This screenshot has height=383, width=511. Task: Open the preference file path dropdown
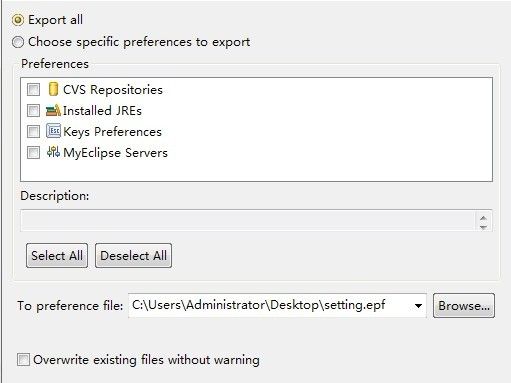coord(418,306)
